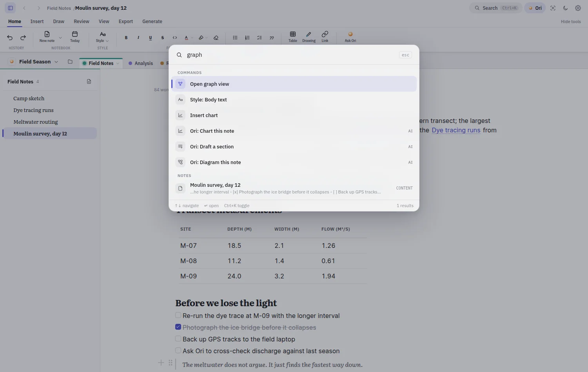Open Moulin survey, day 12 search result

tap(294, 188)
